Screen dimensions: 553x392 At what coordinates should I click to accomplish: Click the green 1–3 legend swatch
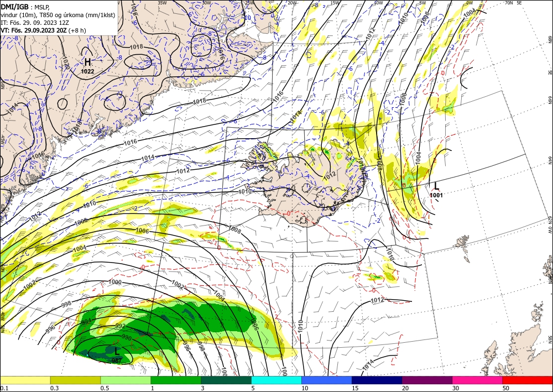coord(176,380)
